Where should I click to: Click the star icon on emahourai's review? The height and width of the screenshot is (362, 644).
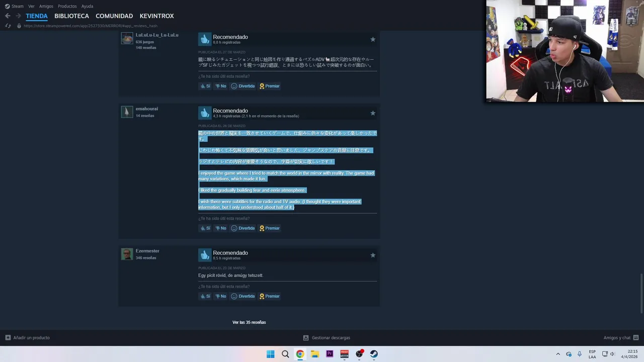(373, 113)
